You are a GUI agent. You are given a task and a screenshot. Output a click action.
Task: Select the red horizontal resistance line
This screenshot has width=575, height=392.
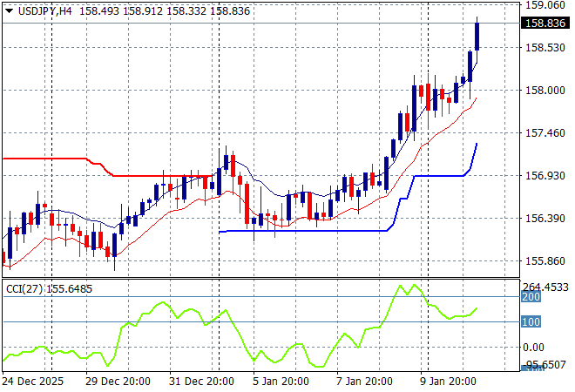point(52,159)
